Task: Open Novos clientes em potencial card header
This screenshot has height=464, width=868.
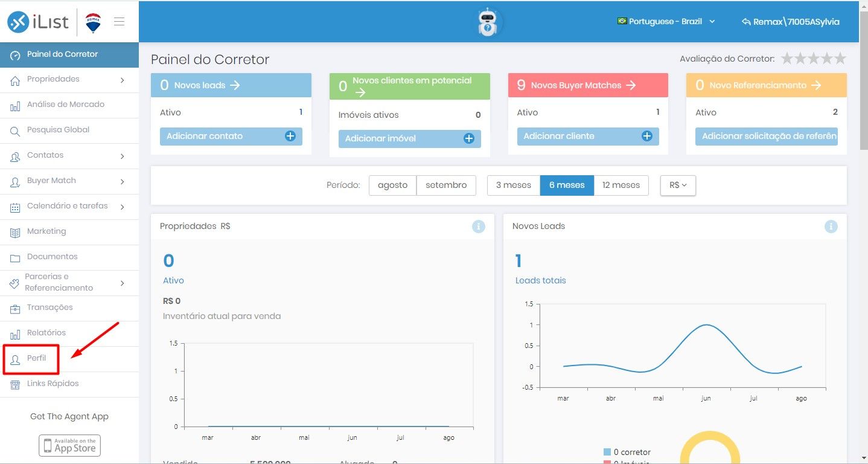Action: pyautogui.click(x=410, y=86)
